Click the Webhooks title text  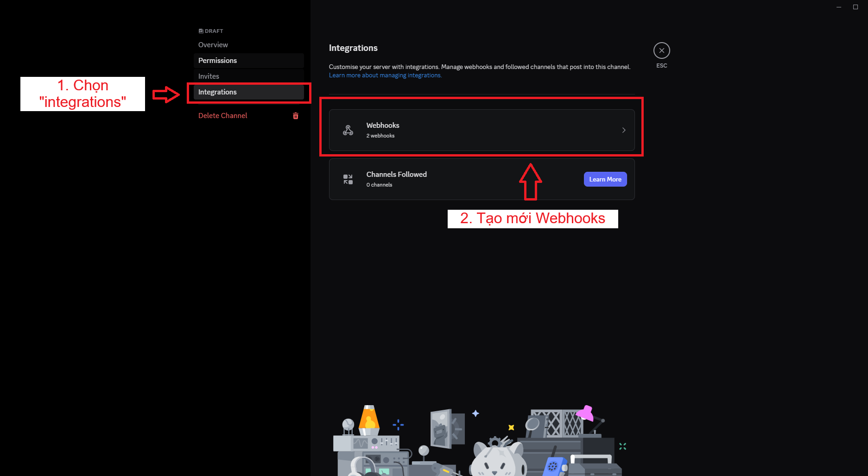click(x=382, y=125)
